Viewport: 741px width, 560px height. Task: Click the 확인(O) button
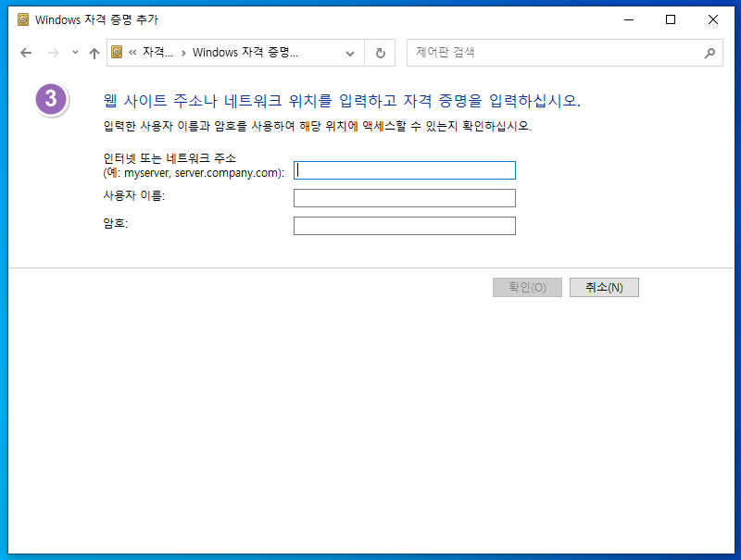point(527,287)
